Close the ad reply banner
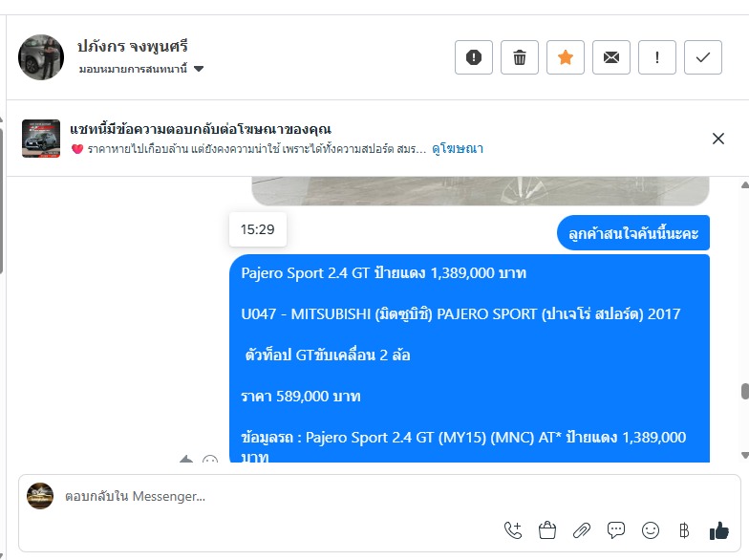Viewport: 749px width, 560px height. tap(718, 139)
